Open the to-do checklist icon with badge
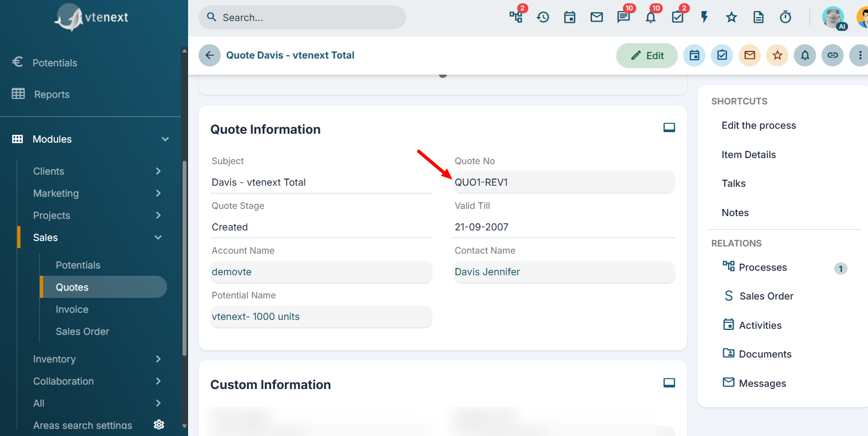Screen dimensions: 868x436 pos(678,17)
